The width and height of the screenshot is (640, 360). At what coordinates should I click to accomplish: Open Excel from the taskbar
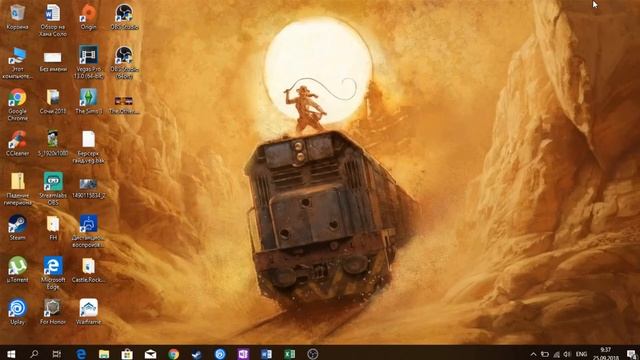pyautogui.click(x=289, y=353)
